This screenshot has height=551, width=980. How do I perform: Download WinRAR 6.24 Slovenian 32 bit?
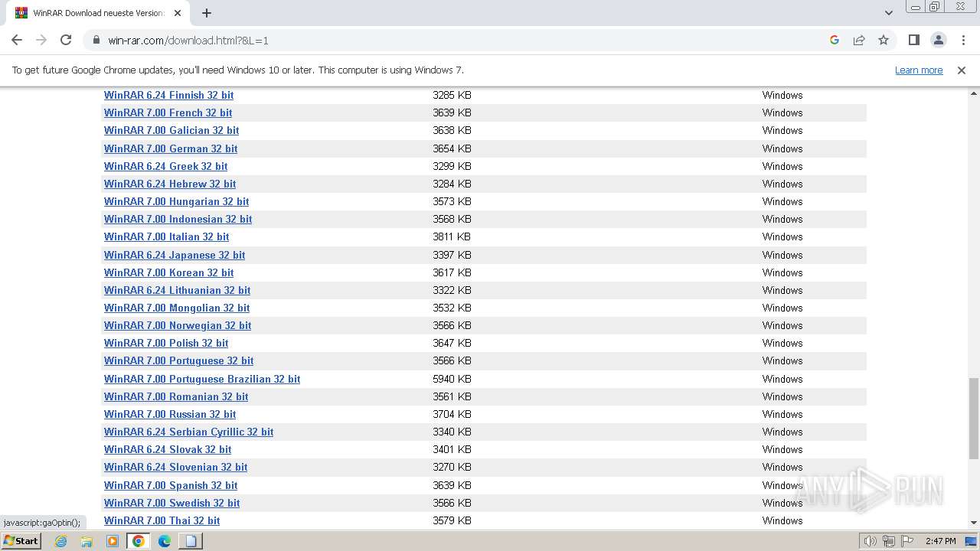click(x=175, y=467)
